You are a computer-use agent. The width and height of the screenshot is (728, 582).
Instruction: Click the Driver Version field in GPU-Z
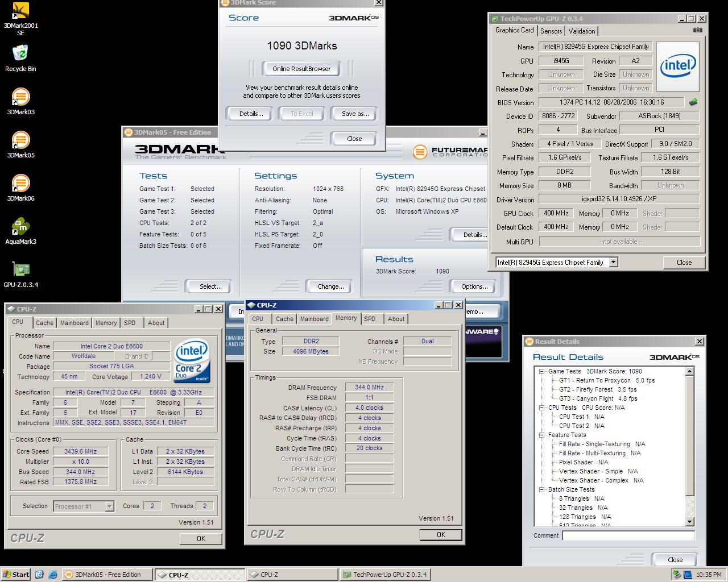coord(619,199)
